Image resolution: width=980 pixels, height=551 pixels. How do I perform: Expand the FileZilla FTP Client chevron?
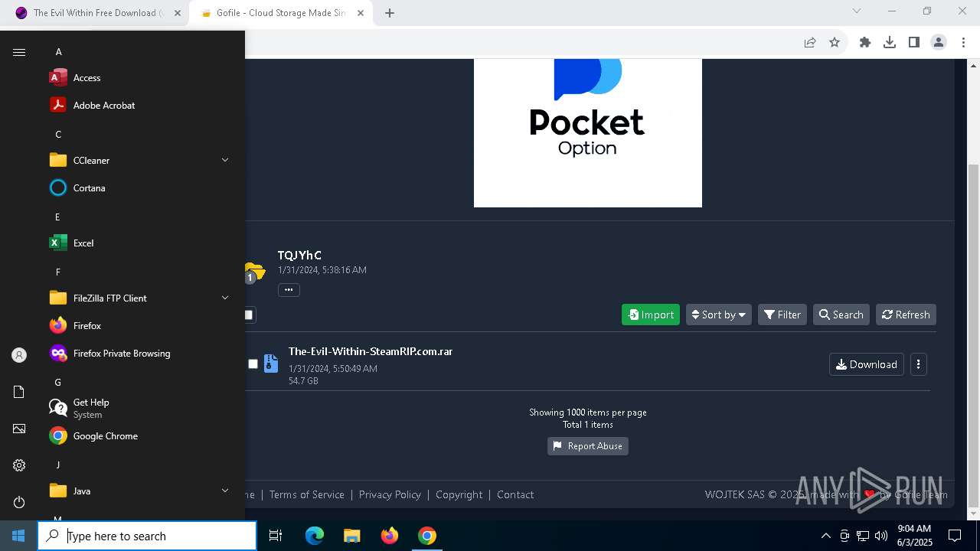(x=225, y=298)
